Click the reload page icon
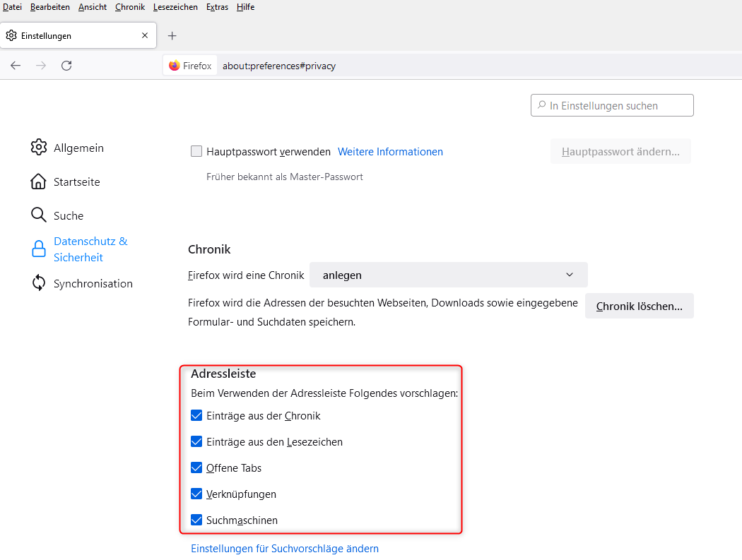The image size is (742, 560). tap(66, 66)
